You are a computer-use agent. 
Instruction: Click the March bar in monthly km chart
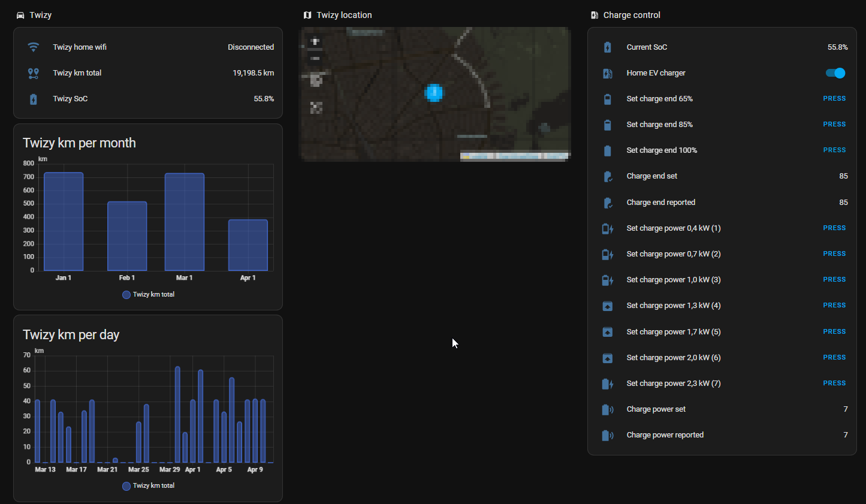pos(185,222)
